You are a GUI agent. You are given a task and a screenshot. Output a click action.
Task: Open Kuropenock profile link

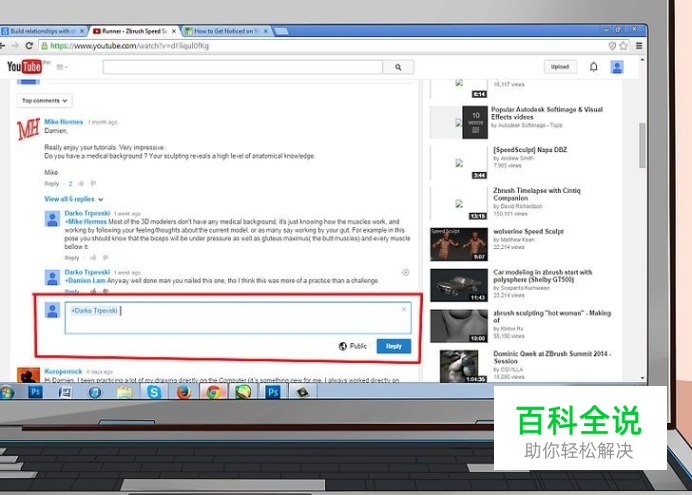[x=63, y=371]
